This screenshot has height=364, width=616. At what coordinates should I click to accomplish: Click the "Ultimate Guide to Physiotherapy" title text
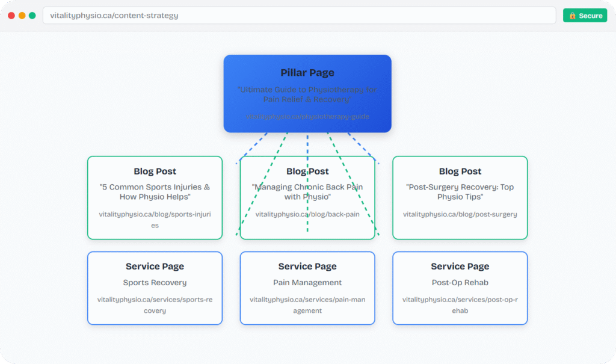click(307, 94)
